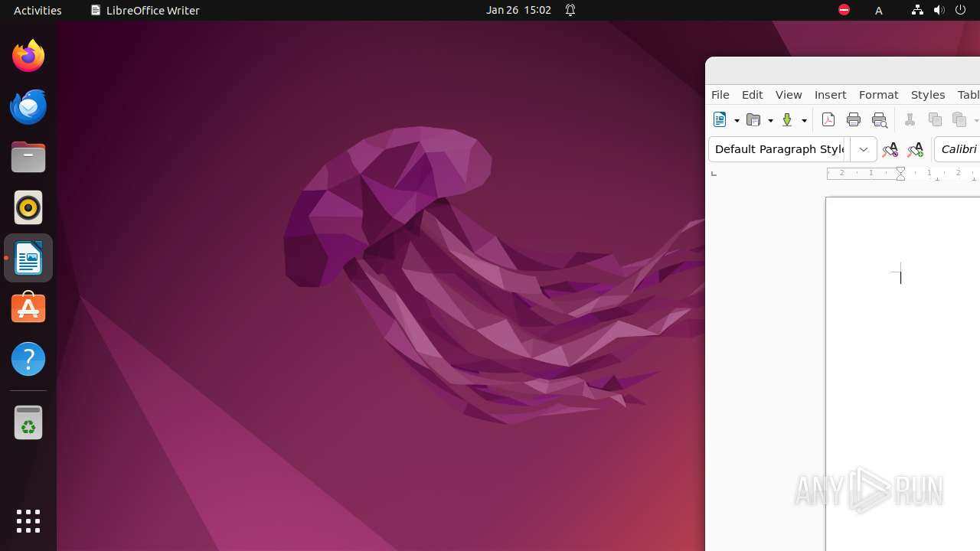Open Trash from the dock
980x551 pixels.
point(28,422)
